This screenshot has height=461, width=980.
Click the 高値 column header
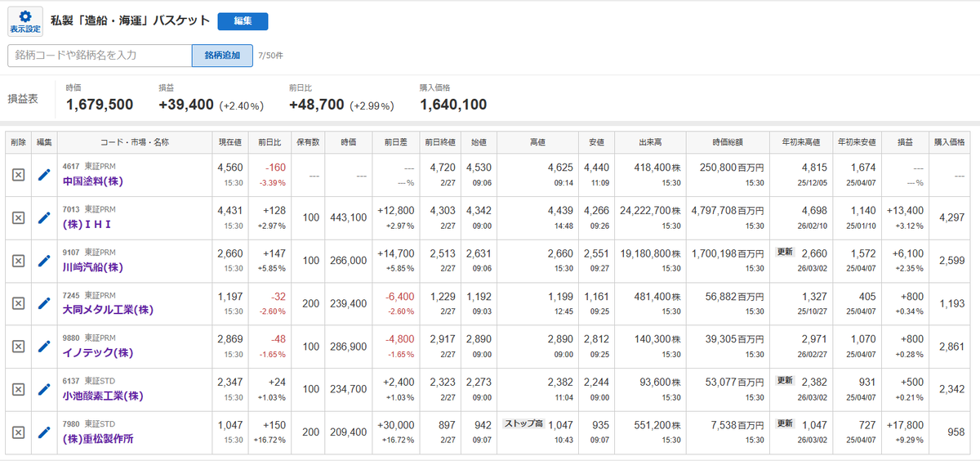pyautogui.click(x=538, y=142)
